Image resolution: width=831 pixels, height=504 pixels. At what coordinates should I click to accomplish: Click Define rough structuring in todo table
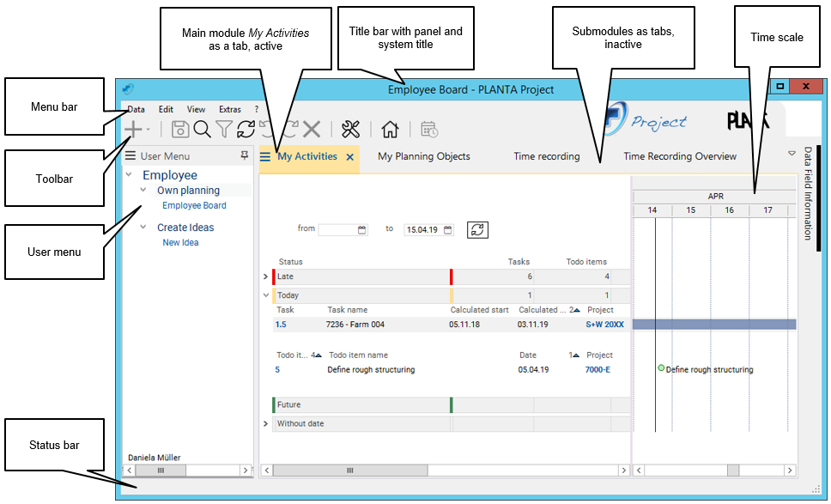click(371, 370)
